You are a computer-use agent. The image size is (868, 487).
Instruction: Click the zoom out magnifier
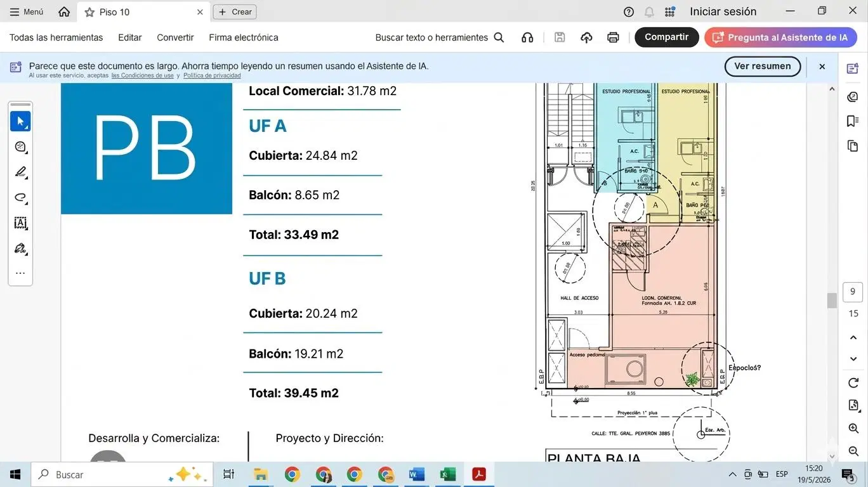tap(853, 451)
